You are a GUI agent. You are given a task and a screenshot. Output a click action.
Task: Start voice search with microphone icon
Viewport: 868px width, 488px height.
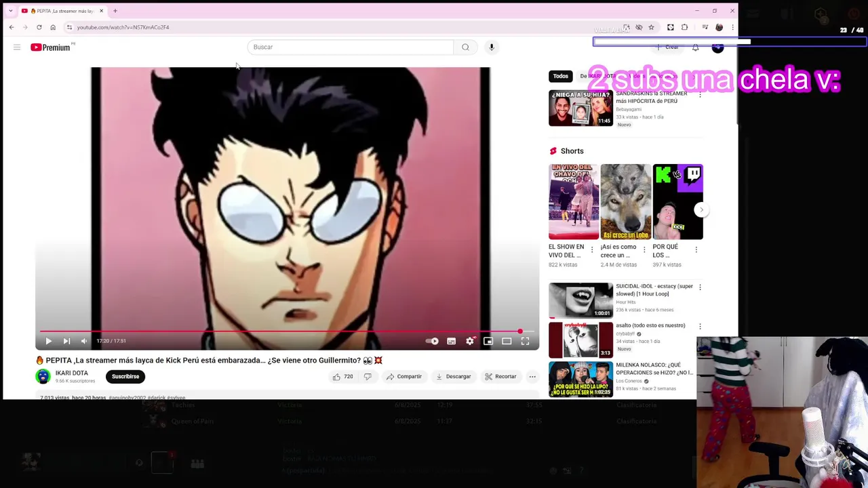(492, 47)
